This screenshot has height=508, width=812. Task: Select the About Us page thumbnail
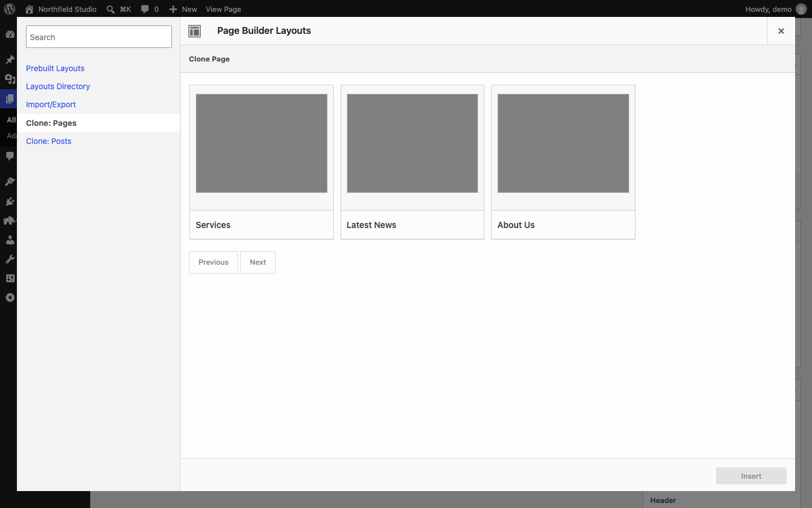(563, 143)
